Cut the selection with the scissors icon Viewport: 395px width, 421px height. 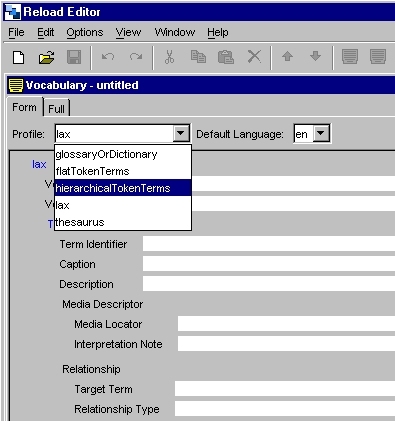click(169, 57)
